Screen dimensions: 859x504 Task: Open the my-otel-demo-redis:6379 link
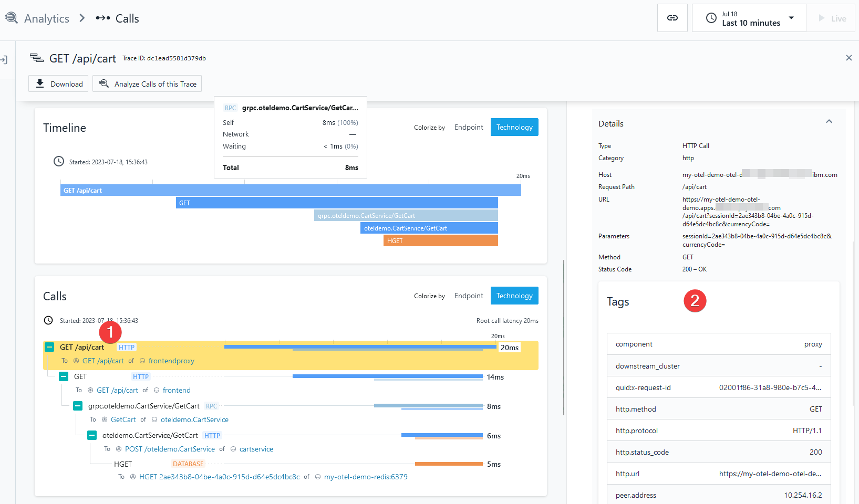[366, 477]
